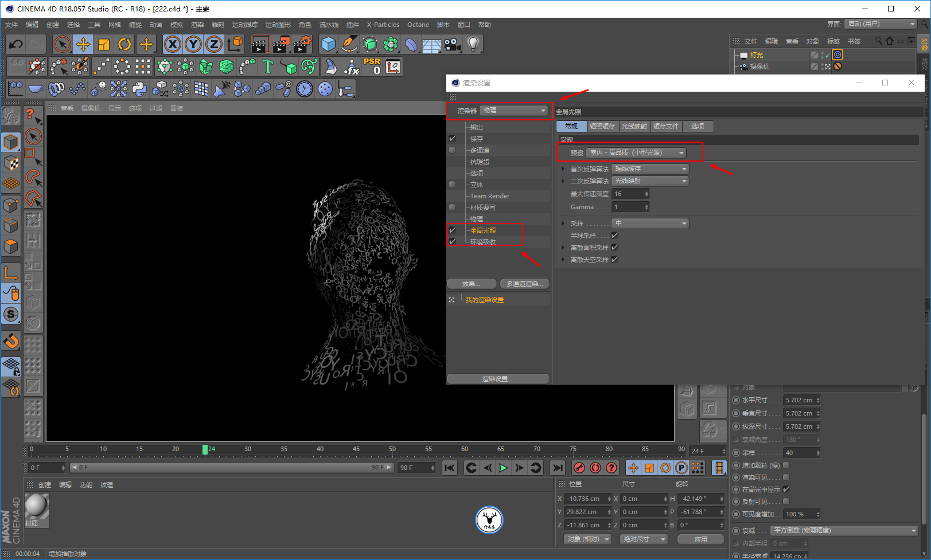
Task: Toggle the Autokeying button
Action: coord(595,468)
